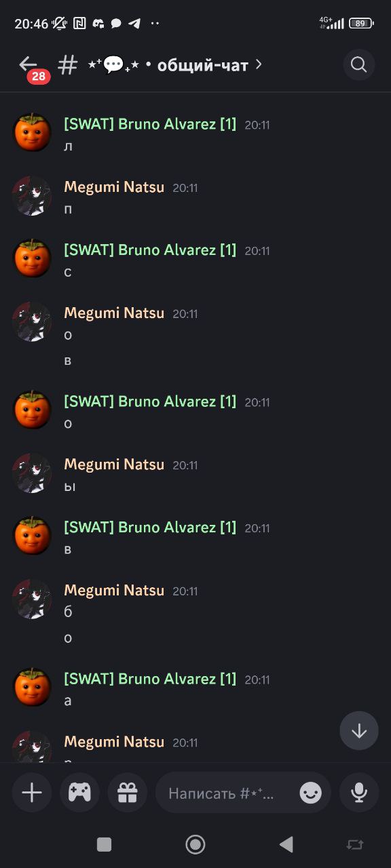Open the game controller activities icon
The height and width of the screenshot is (868, 391).
click(79, 792)
